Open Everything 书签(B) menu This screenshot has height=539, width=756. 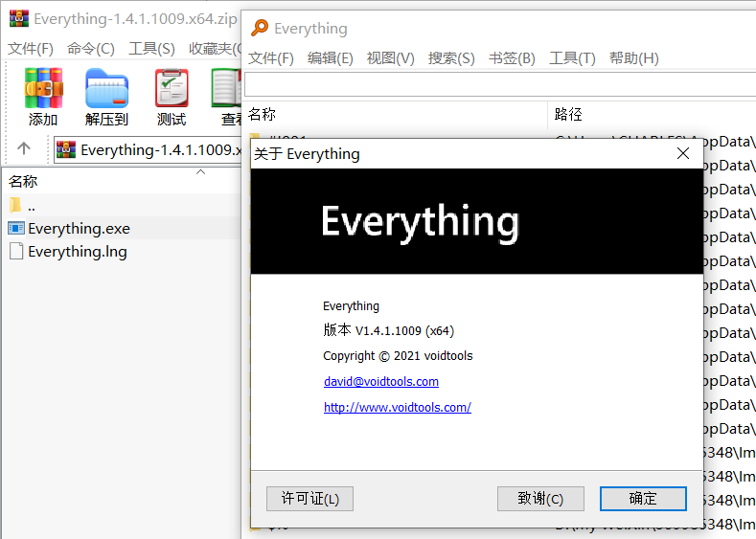coord(512,58)
